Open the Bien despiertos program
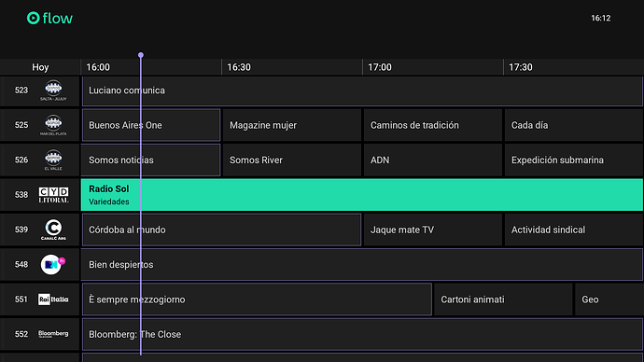Image resolution: width=644 pixels, height=362 pixels. (x=362, y=265)
